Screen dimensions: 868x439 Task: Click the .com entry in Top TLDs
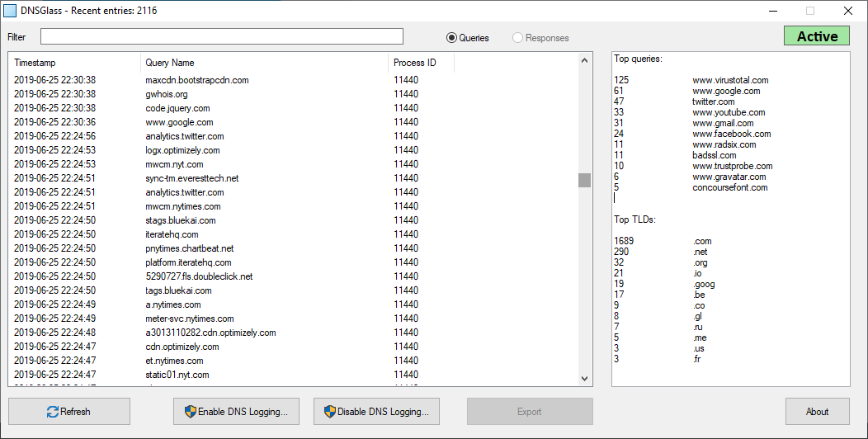tap(702, 241)
